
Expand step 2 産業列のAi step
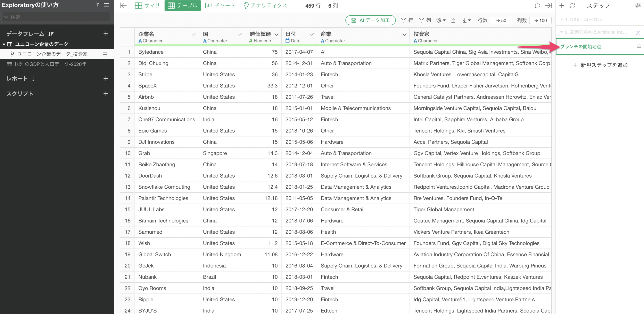[562, 32]
